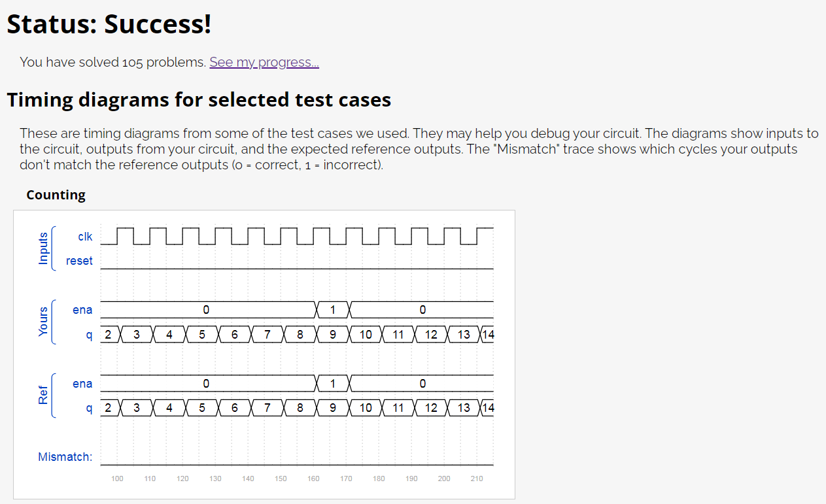The height and width of the screenshot is (504, 826).
Task: Click the 160 time axis marker
Action: click(313, 479)
